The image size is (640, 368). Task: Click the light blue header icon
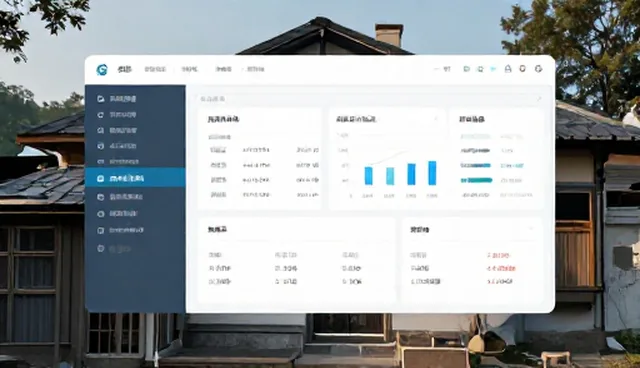point(493,69)
